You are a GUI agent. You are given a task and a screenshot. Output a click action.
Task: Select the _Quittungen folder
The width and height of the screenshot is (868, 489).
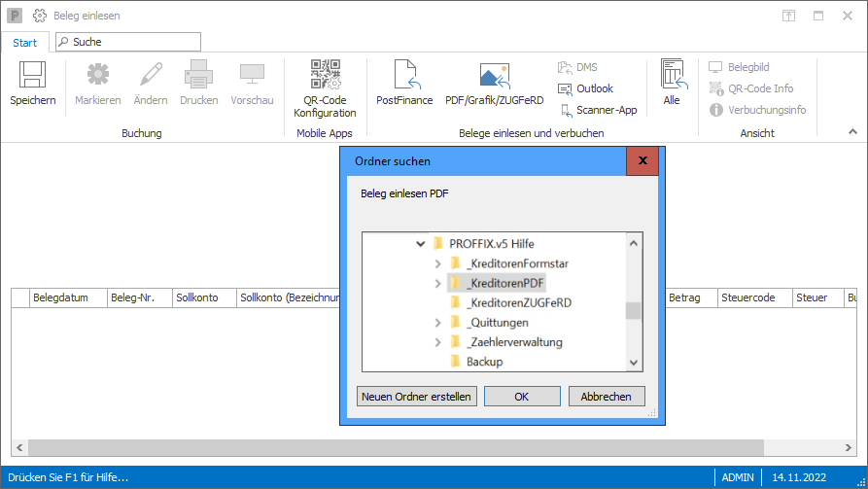point(497,323)
